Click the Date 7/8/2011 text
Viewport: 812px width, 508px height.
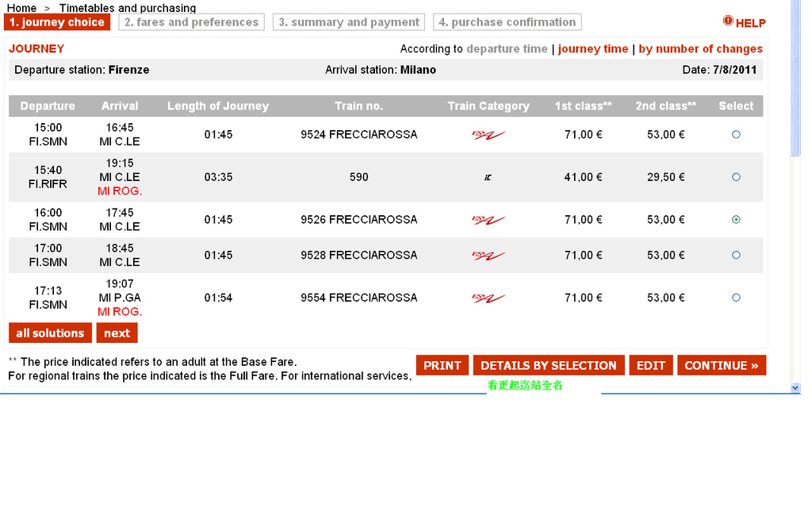click(x=719, y=70)
